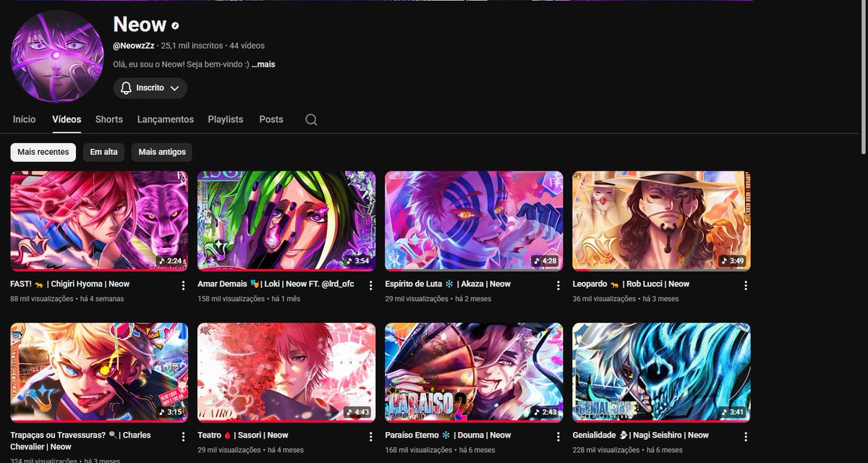The height and width of the screenshot is (463, 868).
Task: Open the Charles Chevalier video thumbnail
Action: pyautogui.click(x=99, y=373)
